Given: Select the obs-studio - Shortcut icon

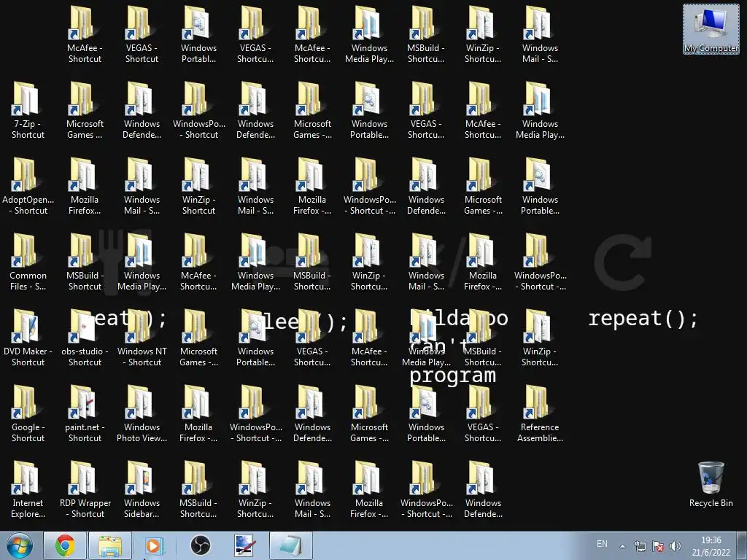Looking at the screenshot, I should click(x=85, y=338).
